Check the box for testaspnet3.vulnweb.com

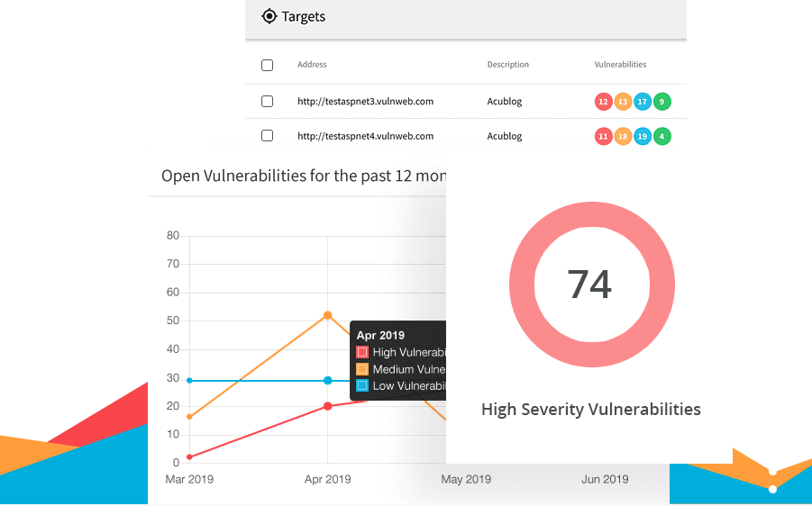point(267,102)
